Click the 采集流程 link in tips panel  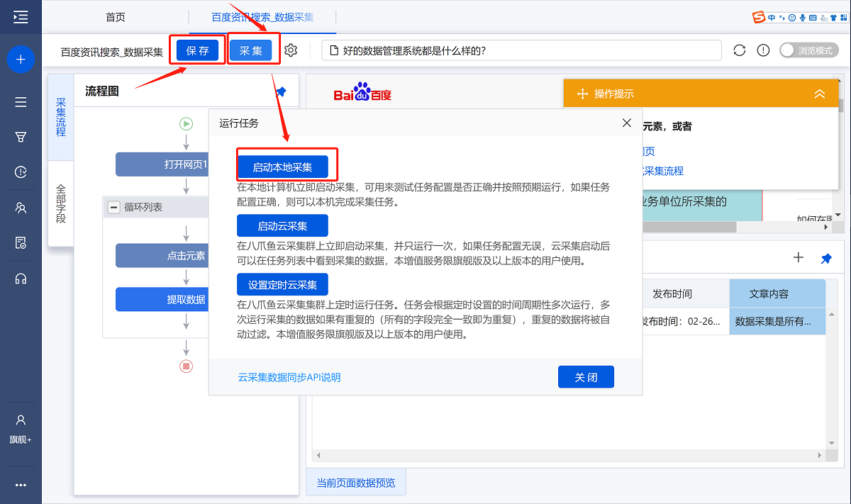[662, 171]
